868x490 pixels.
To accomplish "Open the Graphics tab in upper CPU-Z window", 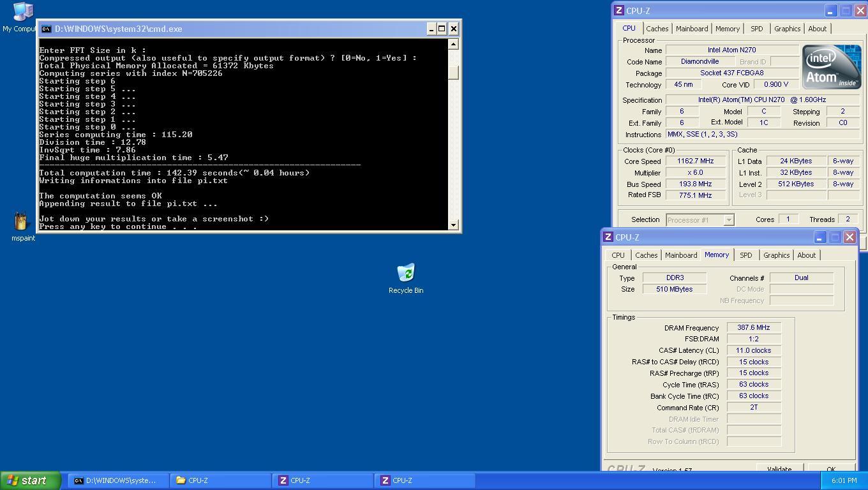I will [x=787, y=29].
